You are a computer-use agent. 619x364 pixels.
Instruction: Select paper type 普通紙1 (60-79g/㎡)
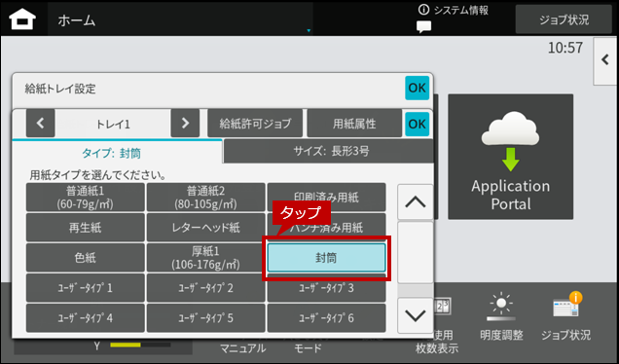click(86, 197)
